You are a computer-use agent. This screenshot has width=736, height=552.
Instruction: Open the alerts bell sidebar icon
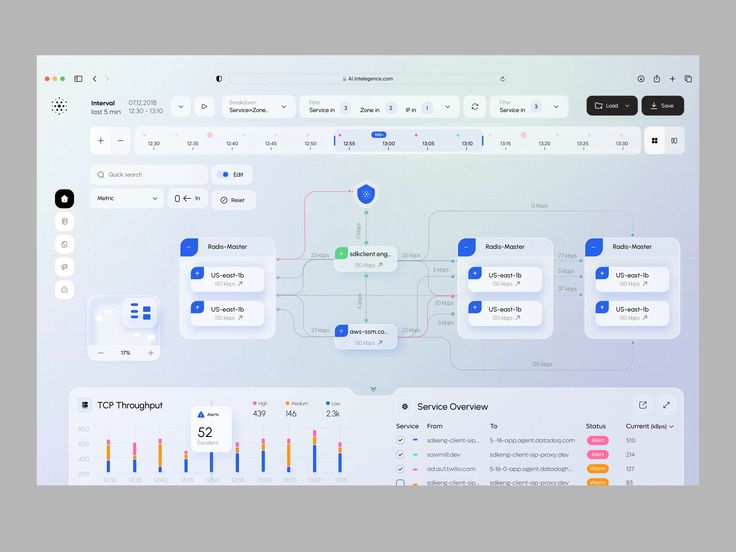click(64, 290)
